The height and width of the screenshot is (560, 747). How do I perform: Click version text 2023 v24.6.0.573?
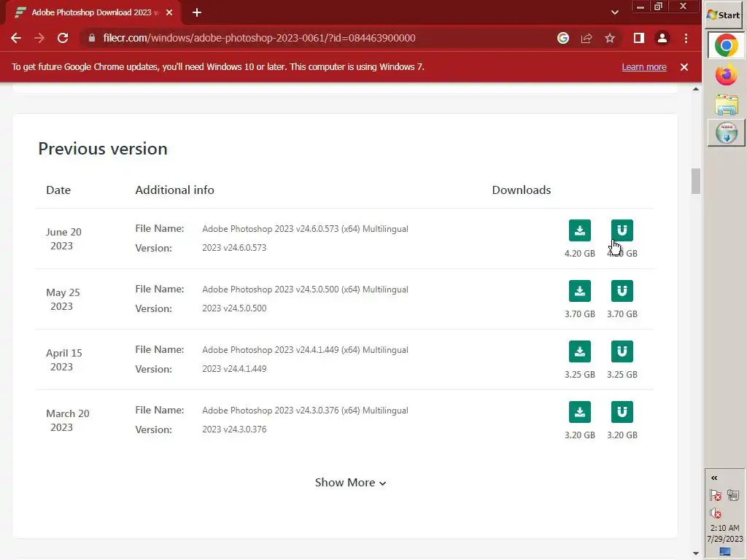[x=234, y=248]
